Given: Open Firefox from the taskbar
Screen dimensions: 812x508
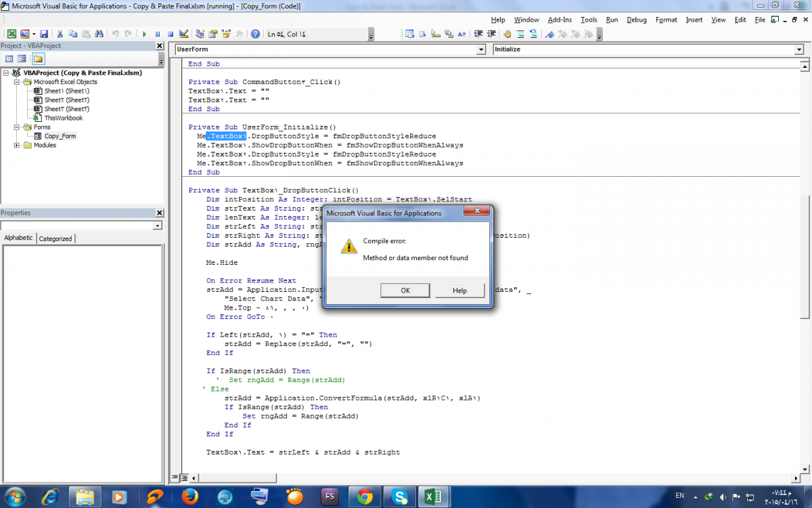Looking at the screenshot, I should (x=189, y=496).
